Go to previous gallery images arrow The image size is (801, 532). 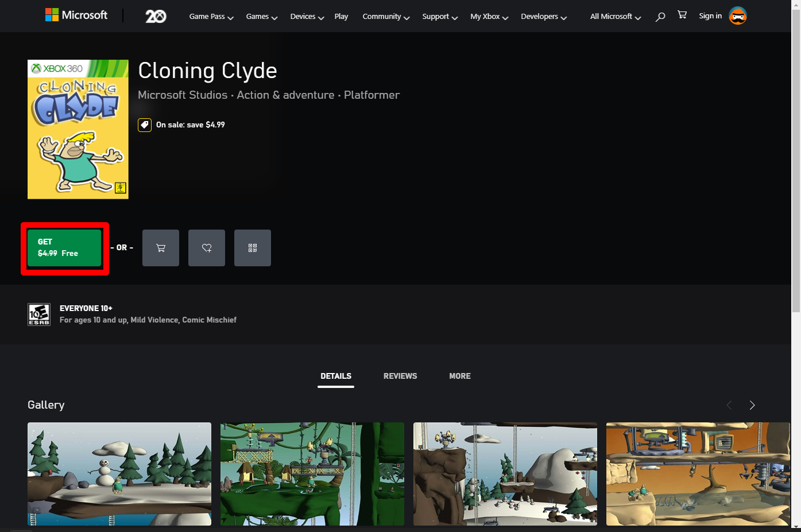pos(729,405)
